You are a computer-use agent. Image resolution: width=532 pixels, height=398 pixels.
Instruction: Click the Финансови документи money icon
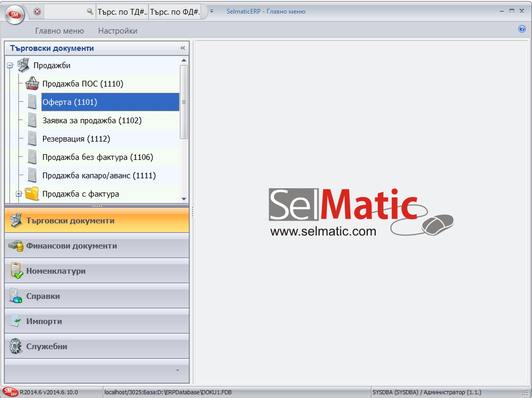[16, 245]
